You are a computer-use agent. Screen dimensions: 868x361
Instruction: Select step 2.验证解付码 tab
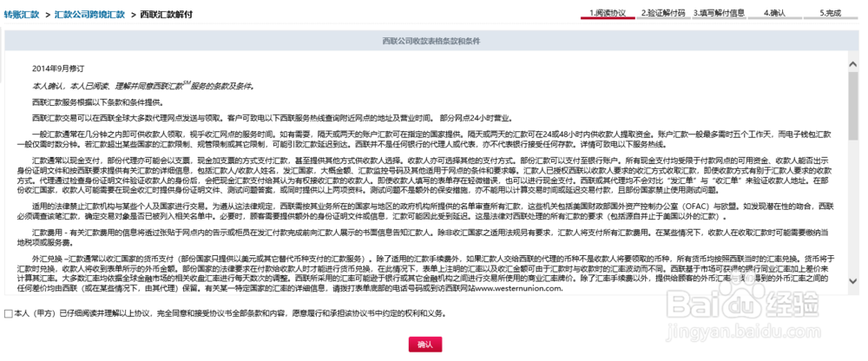coord(662,13)
